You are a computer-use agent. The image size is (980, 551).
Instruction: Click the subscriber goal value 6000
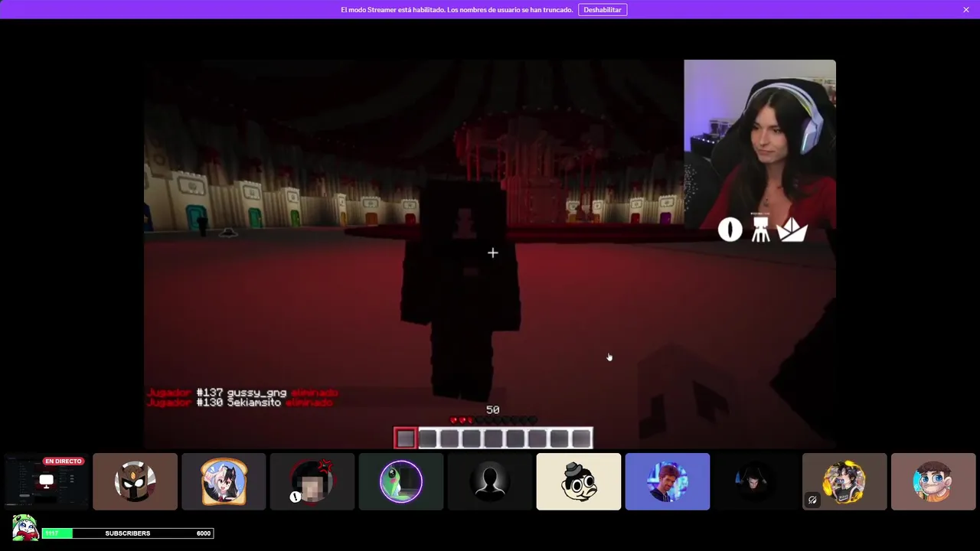click(x=203, y=533)
